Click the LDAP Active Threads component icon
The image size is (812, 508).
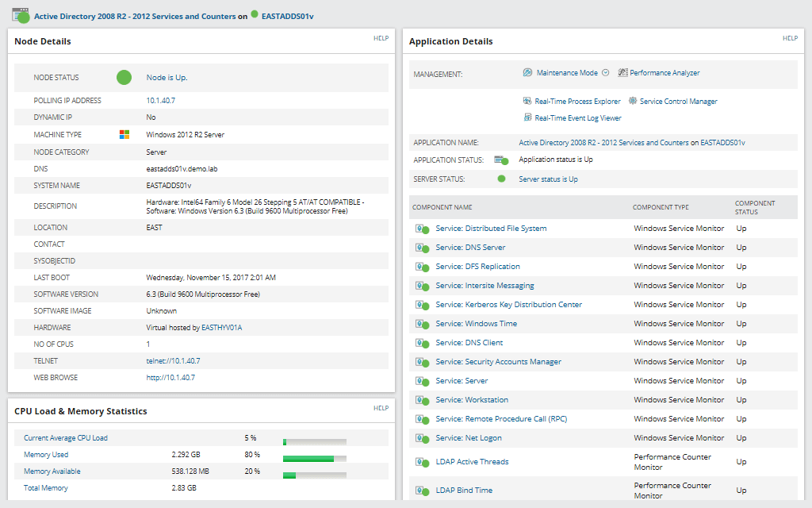(x=422, y=462)
